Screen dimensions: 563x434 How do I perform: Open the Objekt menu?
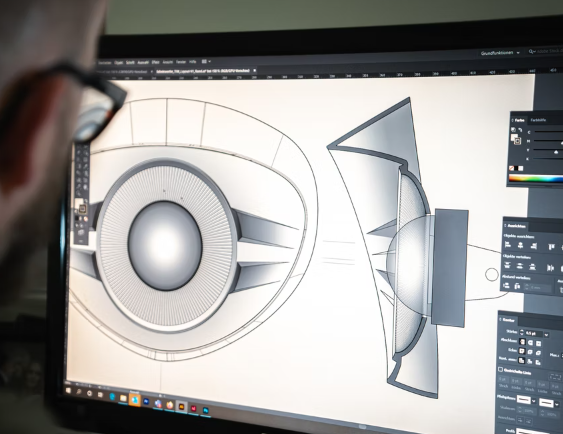point(118,62)
